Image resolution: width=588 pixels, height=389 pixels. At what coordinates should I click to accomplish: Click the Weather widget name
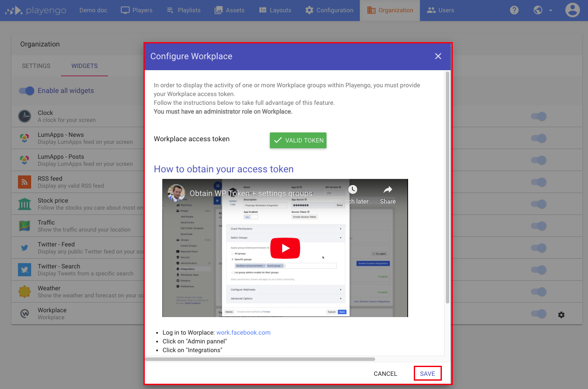pos(49,288)
